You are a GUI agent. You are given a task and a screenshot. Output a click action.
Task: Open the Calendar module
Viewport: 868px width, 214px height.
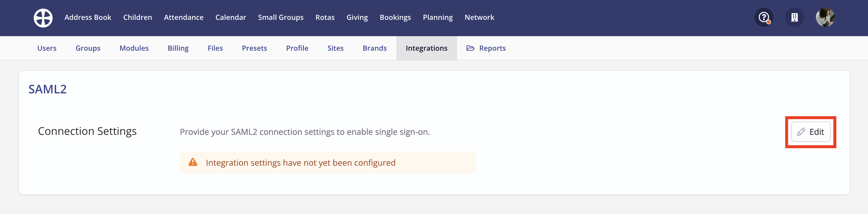tap(231, 17)
